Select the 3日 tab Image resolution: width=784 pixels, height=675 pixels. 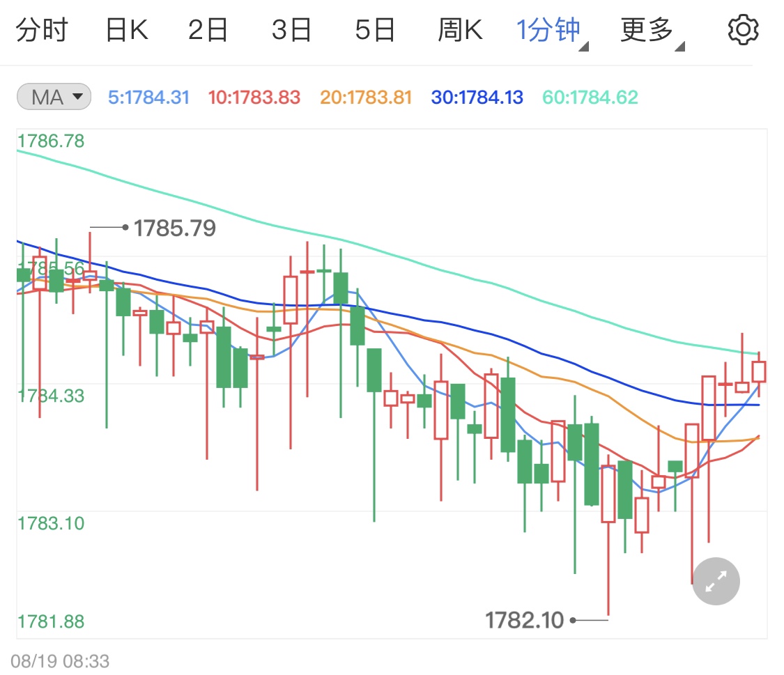[x=291, y=29]
